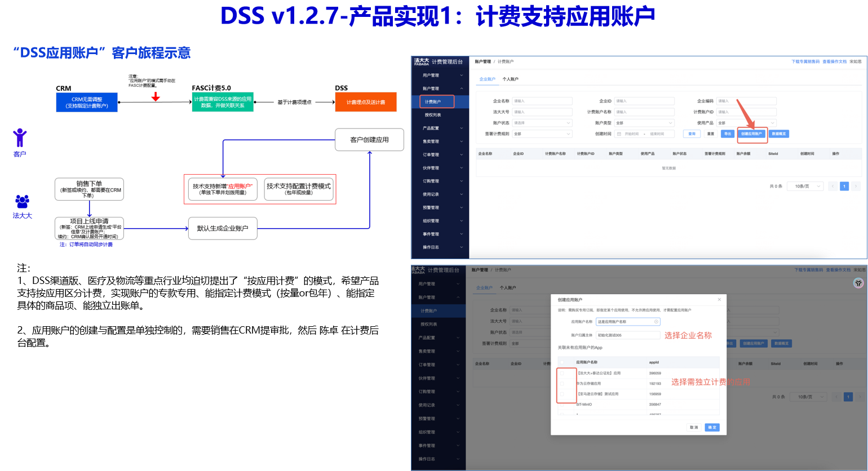Go to previous page arrow in the undimmed screenshot
The width and height of the screenshot is (868, 471).
pos(832,186)
